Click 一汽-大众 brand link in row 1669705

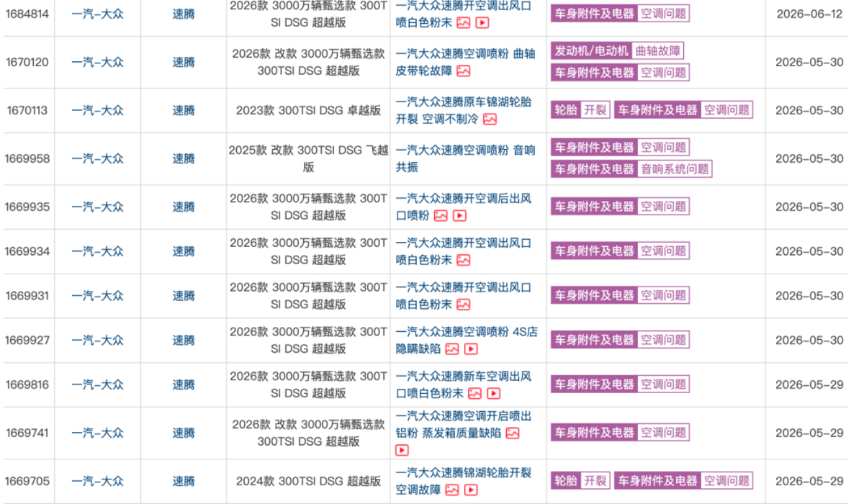(x=97, y=481)
